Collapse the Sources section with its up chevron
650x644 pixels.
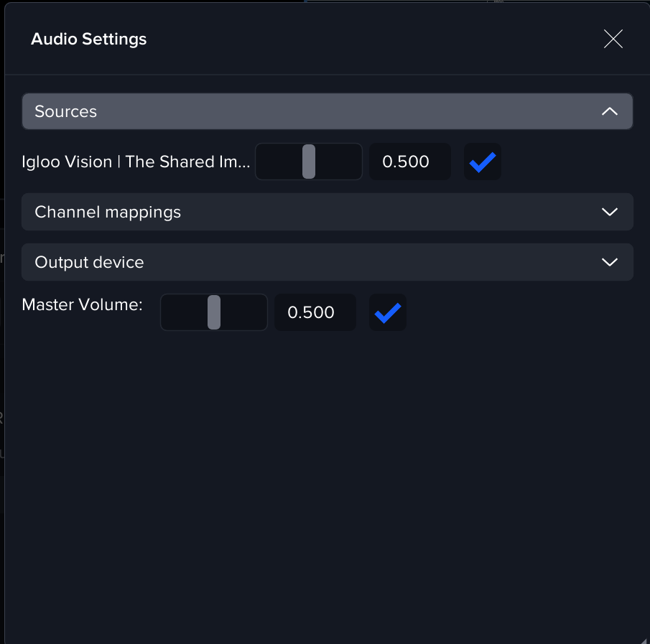point(609,111)
